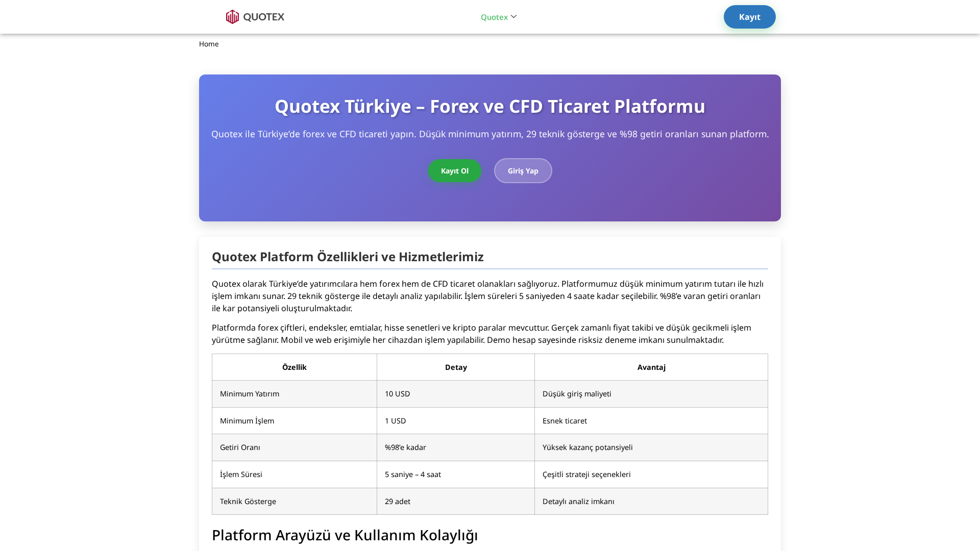Viewport: 980px width, 551px height.
Task: Select the Giriş Yap button
Action: [523, 170]
